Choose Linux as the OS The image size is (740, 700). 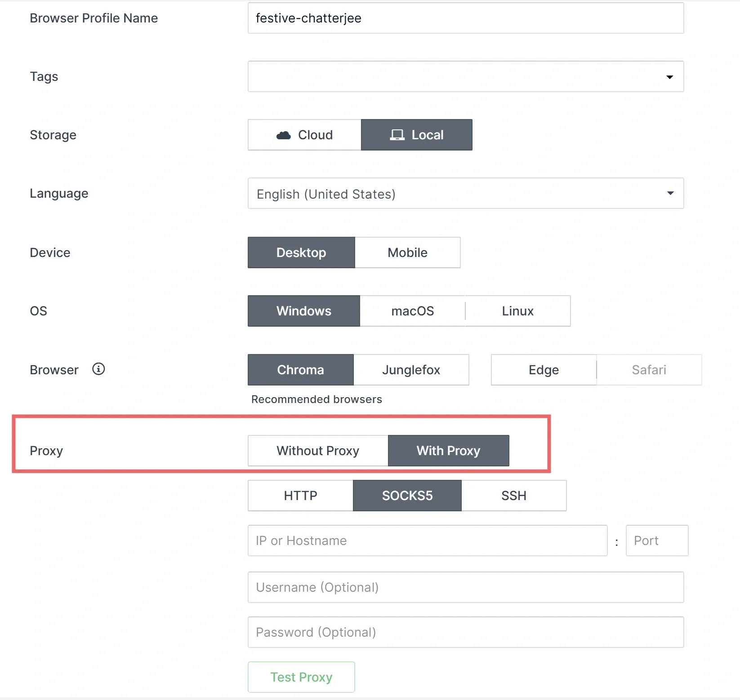(x=517, y=310)
